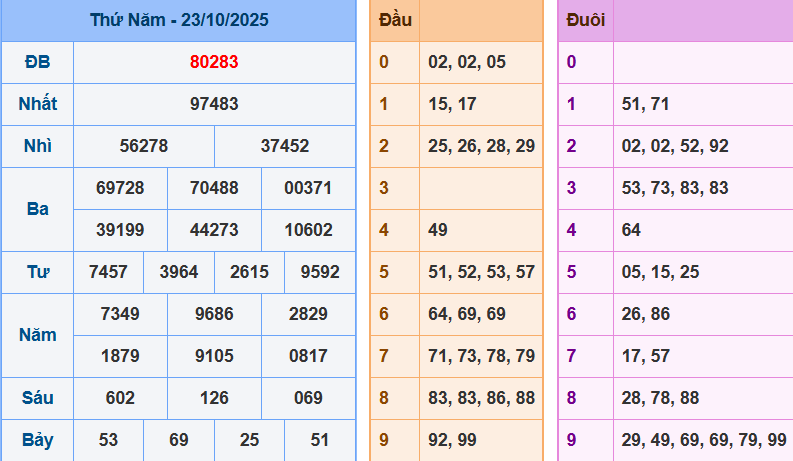This screenshot has width=793, height=461.
Task: Click sixth prize number 126
Action: 214,398
